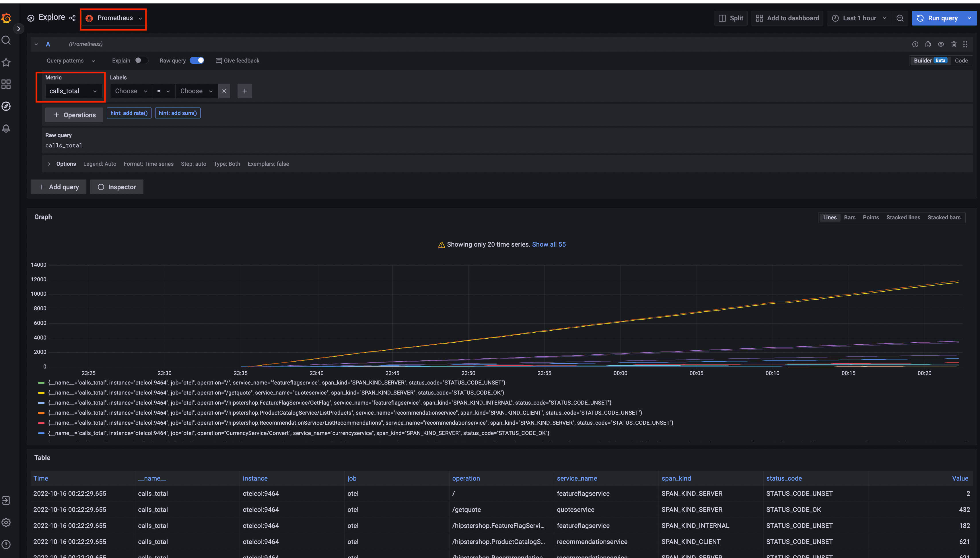Delete query A with the trash icon
Viewport: 980px width, 558px height.
click(954, 44)
